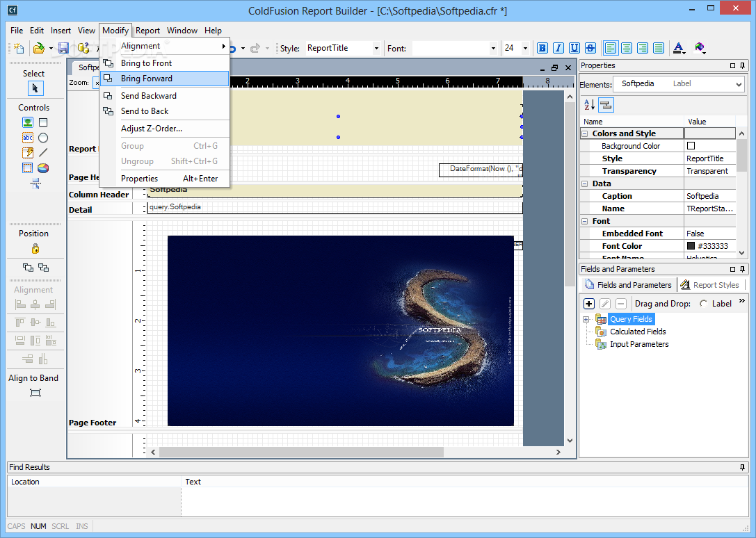Image resolution: width=756 pixels, height=538 pixels.
Task: Open the Elements dropdown in Properties
Action: [738, 84]
